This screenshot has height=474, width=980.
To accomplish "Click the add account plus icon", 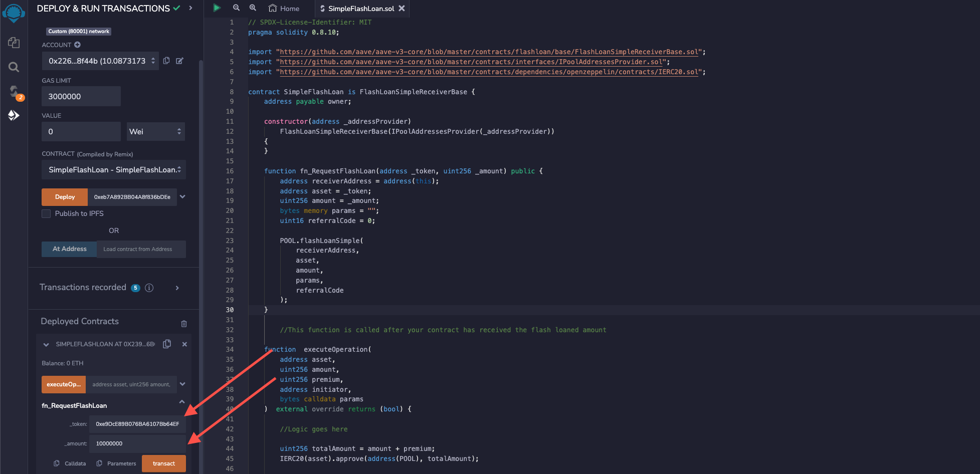I will [x=77, y=45].
